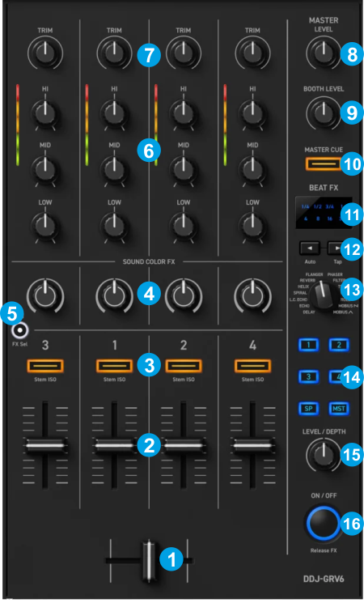
Task: Click the Beat FX left arrow (Auto)
Action: [x=310, y=248]
